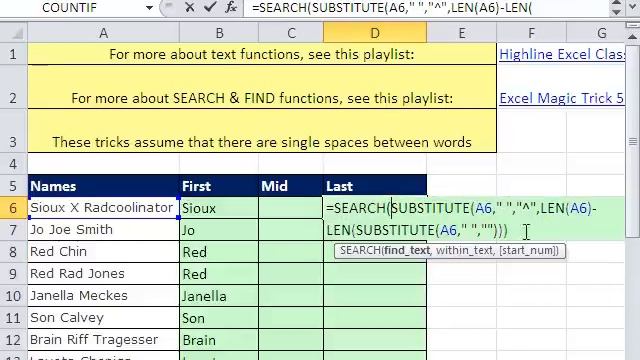Select row 1 header
The image size is (640, 360).
coord(13,54)
